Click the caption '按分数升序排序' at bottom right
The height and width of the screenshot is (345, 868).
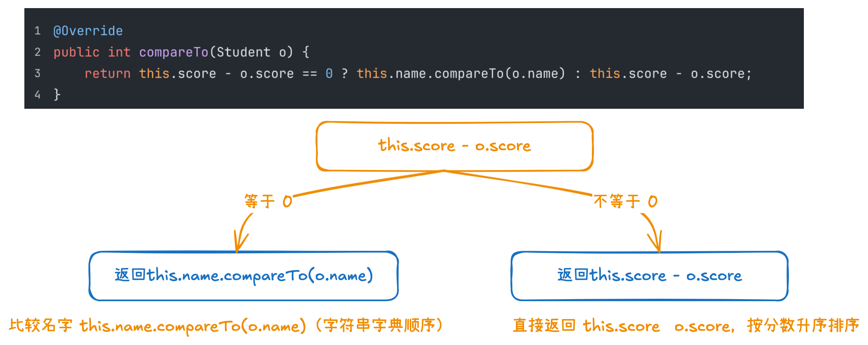click(803, 326)
